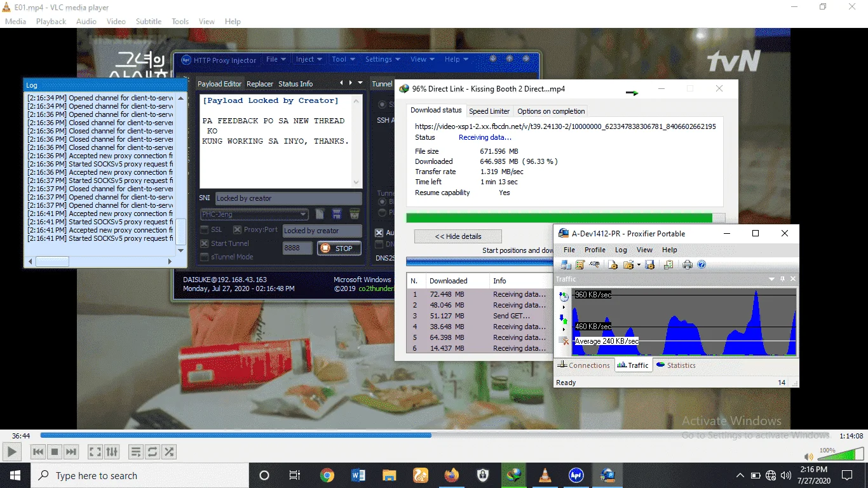Image resolution: width=868 pixels, height=488 pixels.
Task: Open Proxifier's checker clipboard icon
Action: click(668, 265)
